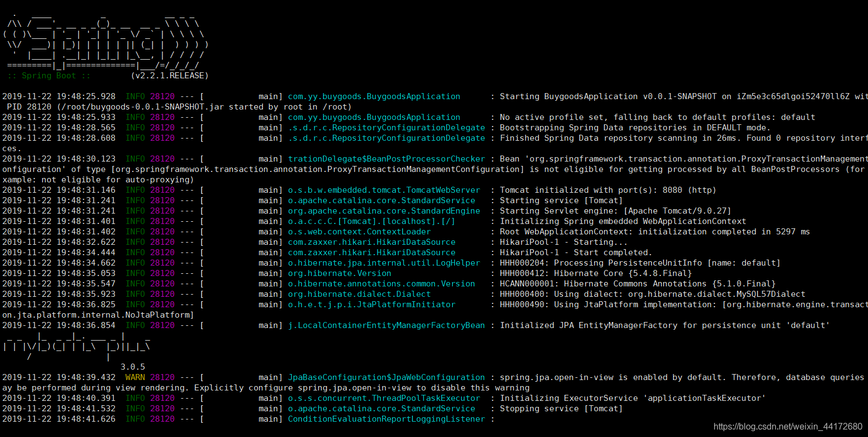Select the o.a.c.c.C.[Tomcat].[localhost].[/] logger name
868x437 pixels.
(372, 221)
